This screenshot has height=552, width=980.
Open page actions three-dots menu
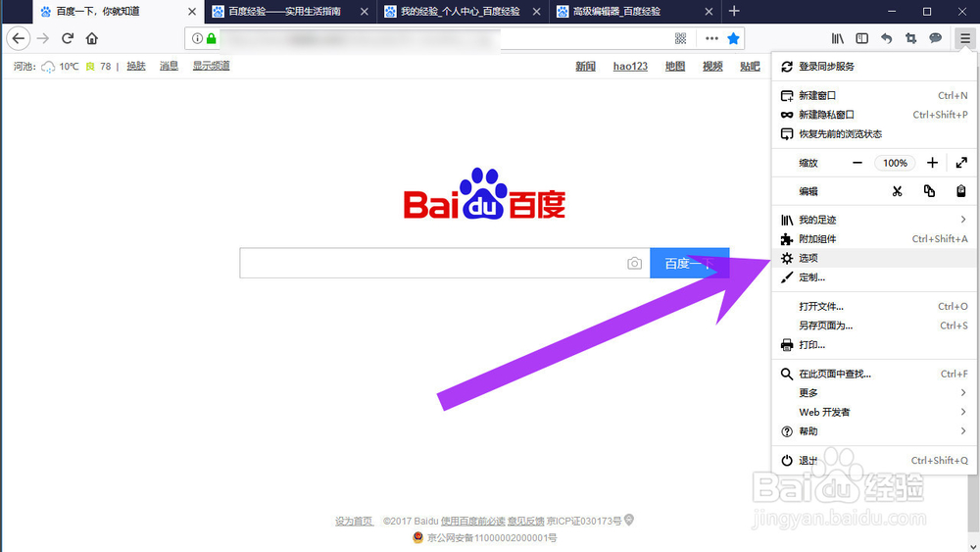click(x=711, y=39)
